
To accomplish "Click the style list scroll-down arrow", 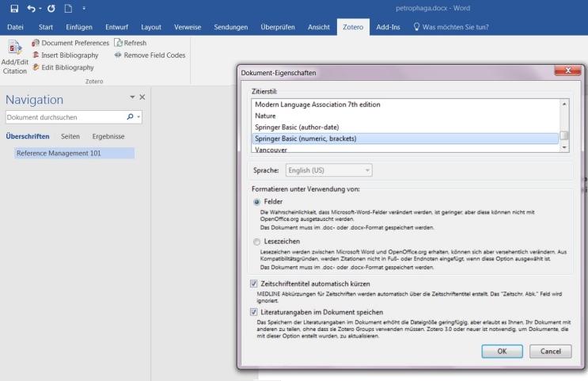I will point(564,147).
